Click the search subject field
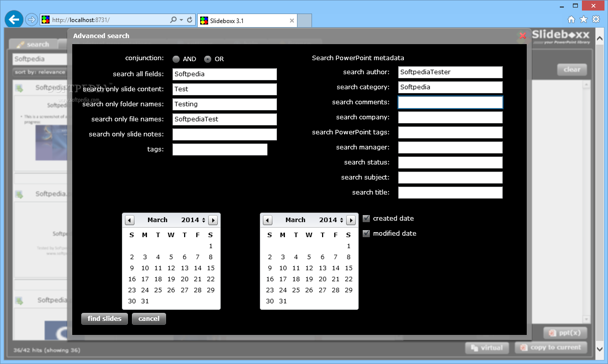 (450, 177)
